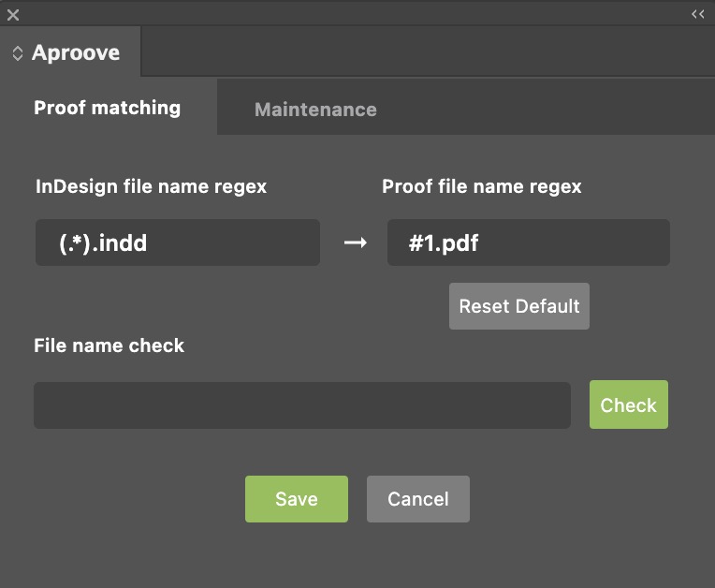This screenshot has width=715, height=588.
Task: Click the 'InDesign file name regex' label
Action: (x=151, y=186)
